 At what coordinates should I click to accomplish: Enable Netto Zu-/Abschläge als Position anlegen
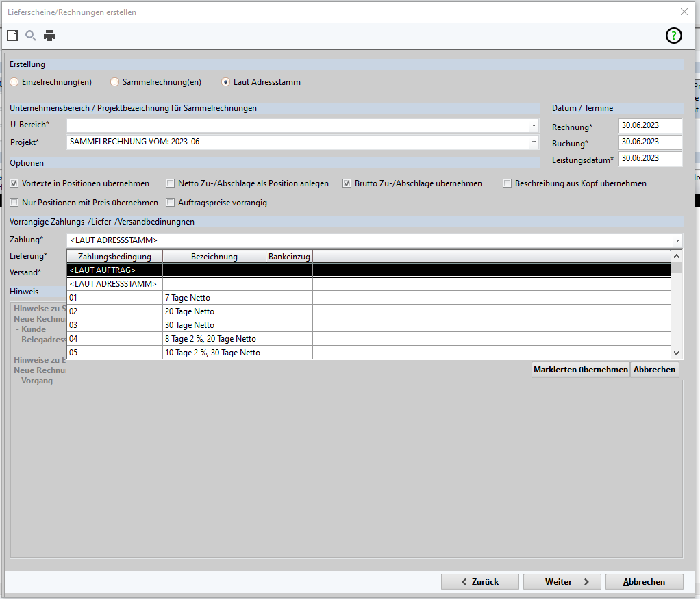[x=171, y=183]
